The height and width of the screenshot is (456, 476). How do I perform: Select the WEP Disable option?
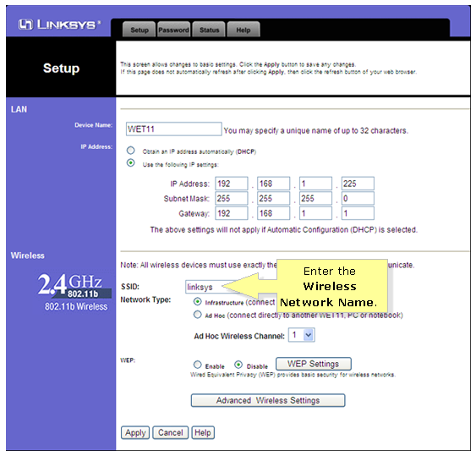[x=238, y=365]
